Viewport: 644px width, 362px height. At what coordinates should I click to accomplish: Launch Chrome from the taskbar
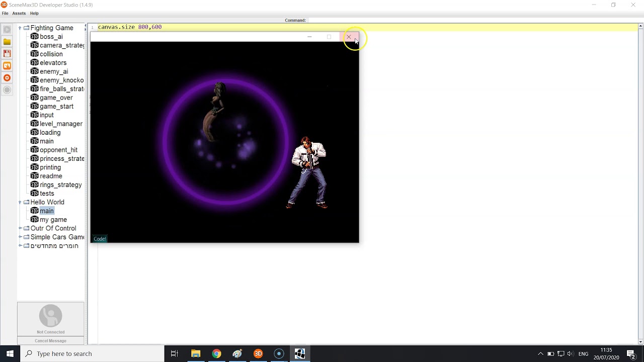pos(216,353)
